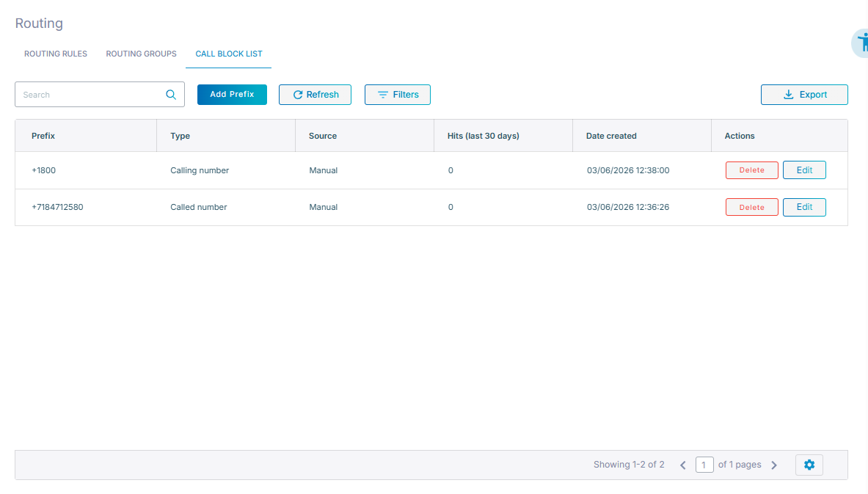Edit the +7184712580 prefix
The height and width of the screenshot is (494, 868).
click(x=804, y=207)
